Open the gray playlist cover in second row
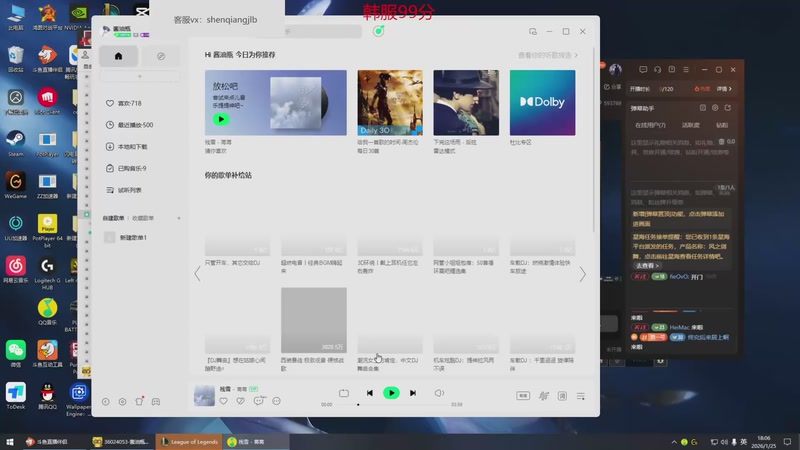Screen dimensions: 800x450 314,320
